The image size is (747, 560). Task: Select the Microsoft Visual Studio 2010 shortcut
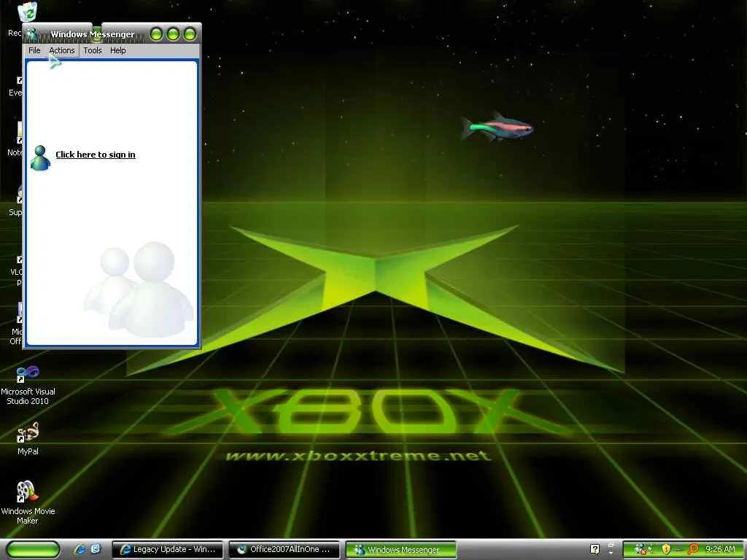pos(28,386)
